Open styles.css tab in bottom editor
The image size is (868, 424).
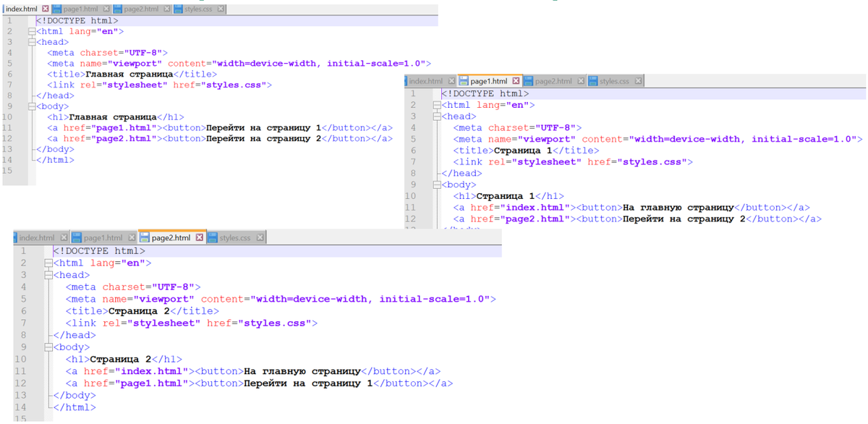coord(237,237)
